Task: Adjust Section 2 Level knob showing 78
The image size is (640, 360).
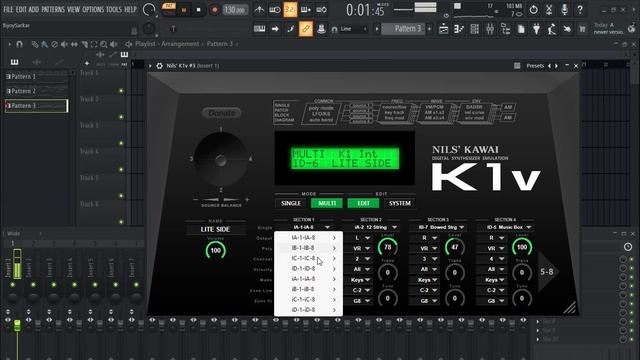Action: pyautogui.click(x=388, y=247)
